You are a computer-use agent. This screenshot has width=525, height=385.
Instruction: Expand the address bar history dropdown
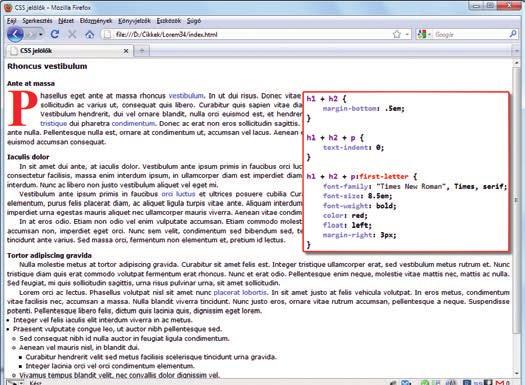click(x=407, y=34)
